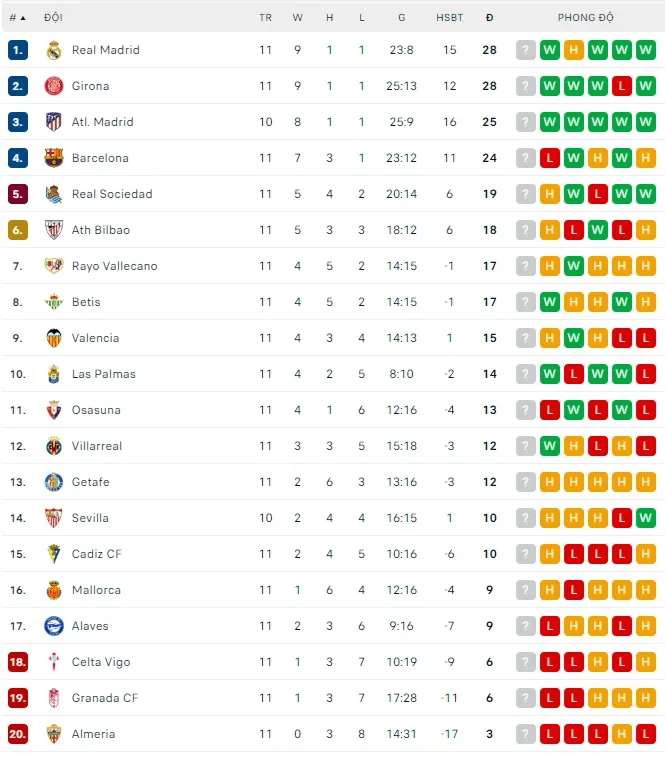Click Real Madrid's upcoming match question badge
Screen dimensions: 665x759
pos(526,50)
